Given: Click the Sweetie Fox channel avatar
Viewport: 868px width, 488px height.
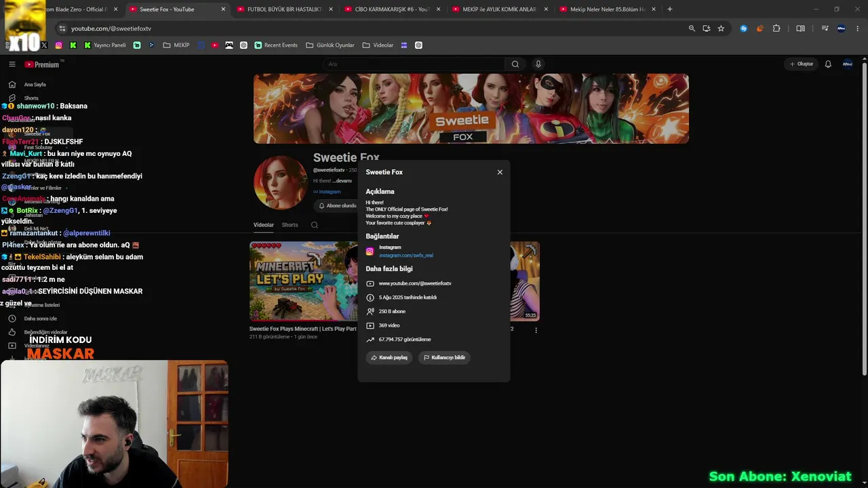Looking at the screenshot, I should [280, 182].
